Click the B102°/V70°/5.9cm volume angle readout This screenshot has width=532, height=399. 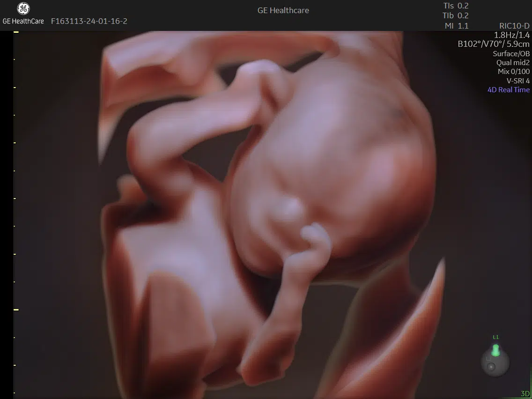tap(494, 44)
